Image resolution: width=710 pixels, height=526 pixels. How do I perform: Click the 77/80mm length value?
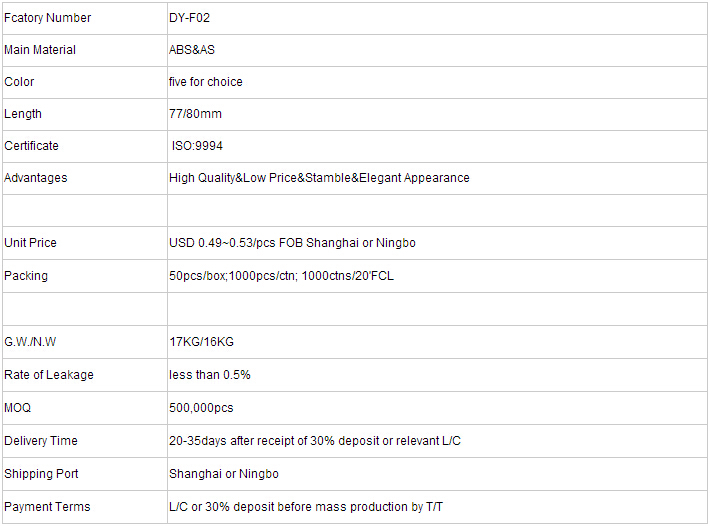195,114
